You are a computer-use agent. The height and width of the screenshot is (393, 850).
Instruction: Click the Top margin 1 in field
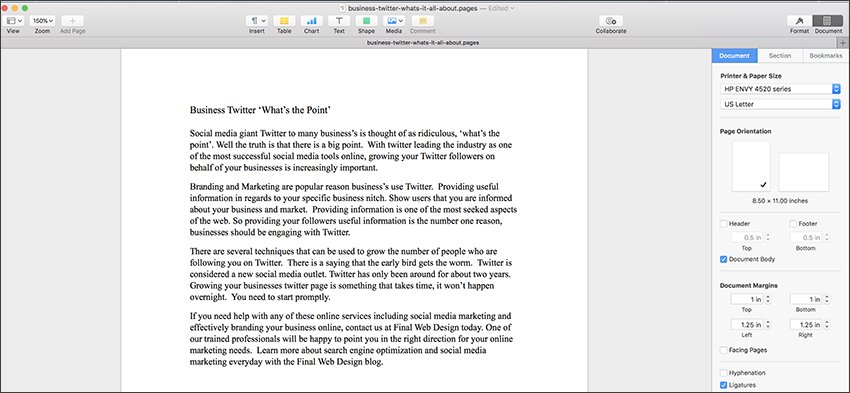[x=746, y=299]
